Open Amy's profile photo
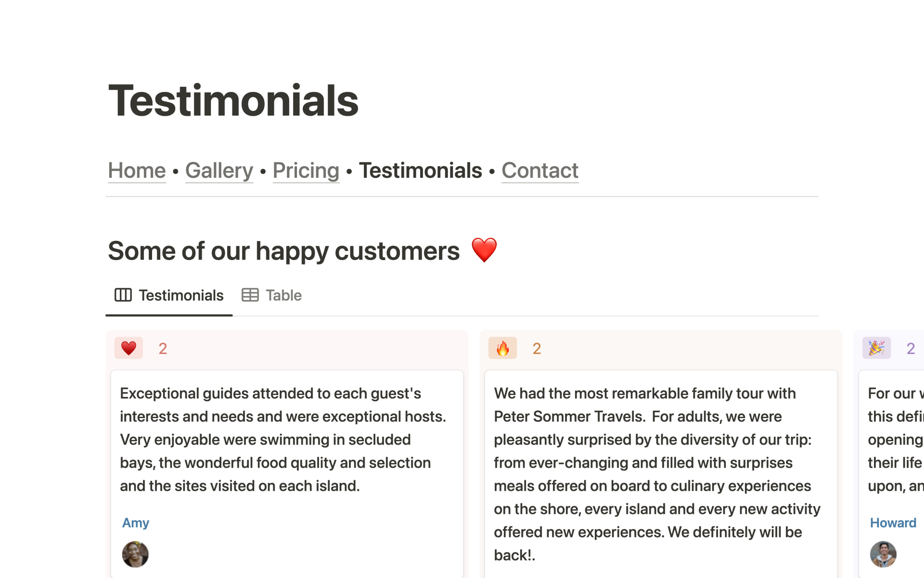 (x=135, y=554)
